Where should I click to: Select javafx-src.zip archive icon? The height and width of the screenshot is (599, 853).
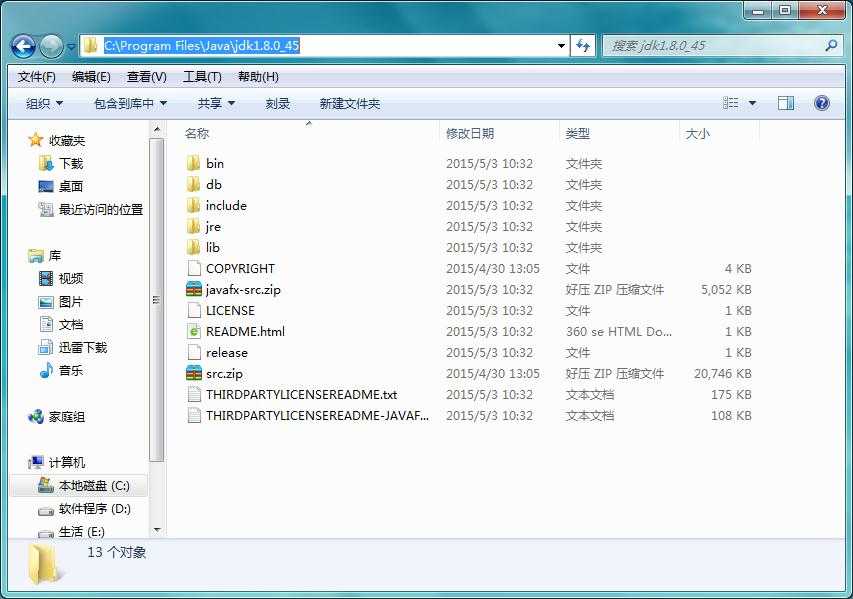tap(194, 289)
